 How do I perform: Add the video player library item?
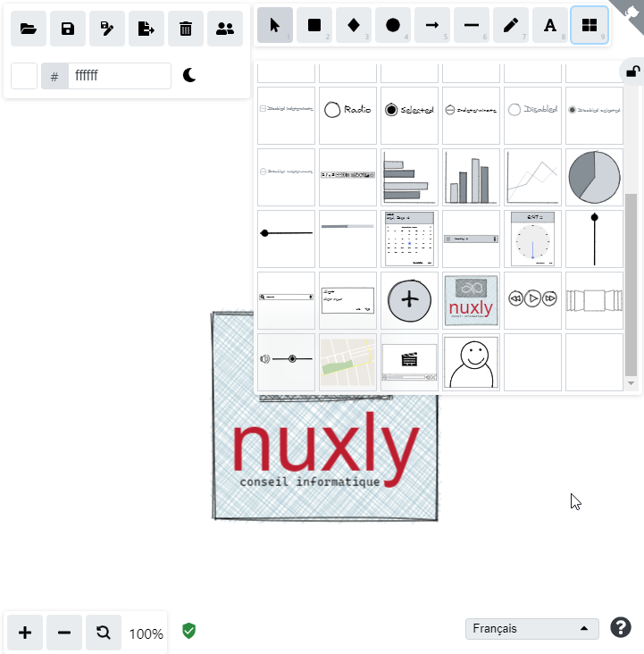coord(409,363)
